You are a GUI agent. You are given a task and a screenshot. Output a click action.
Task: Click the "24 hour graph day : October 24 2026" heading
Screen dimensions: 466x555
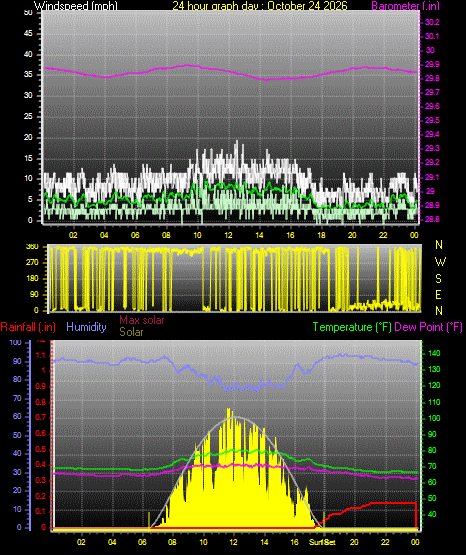(x=260, y=6)
